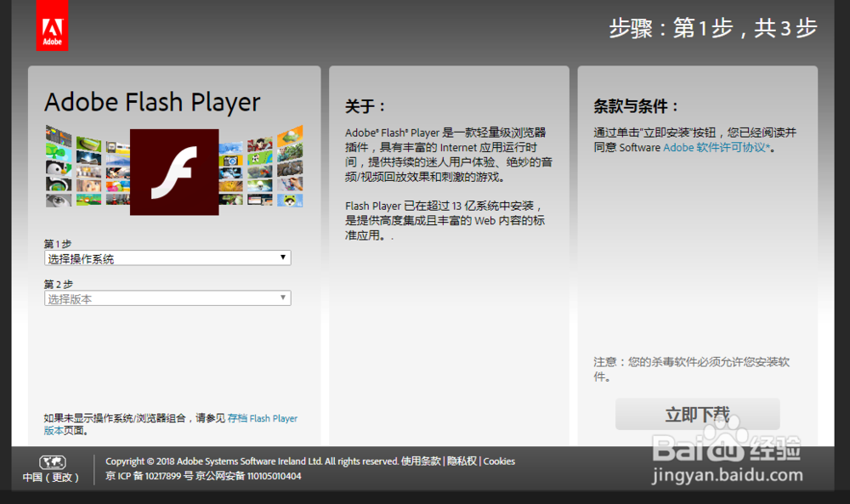This screenshot has height=504, width=850.
Task: Click the Flash Player f logo
Action: click(x=174, y=172)
